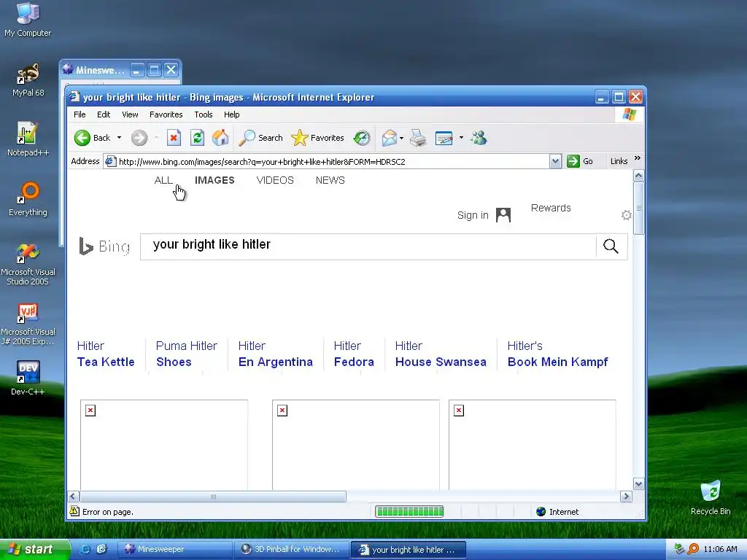Open the Hitler Fedora suggestion
This screenshot has height=560, width=747.
point(354,354)
